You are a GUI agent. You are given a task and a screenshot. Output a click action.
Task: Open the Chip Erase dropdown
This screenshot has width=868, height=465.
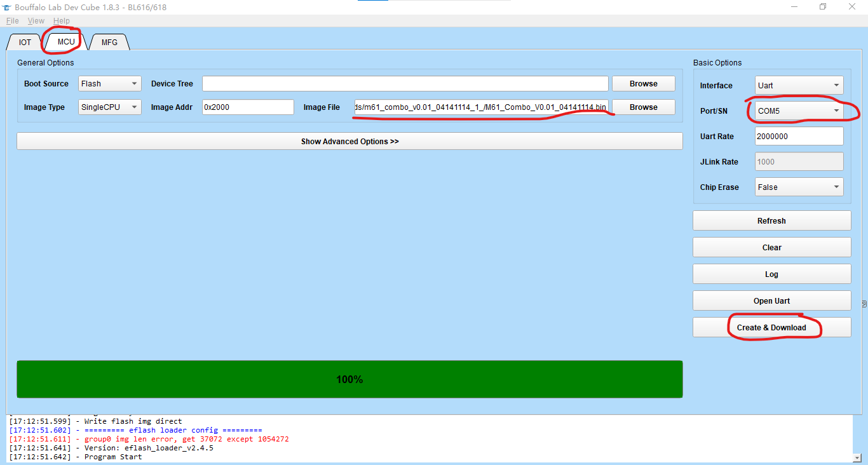799,187
